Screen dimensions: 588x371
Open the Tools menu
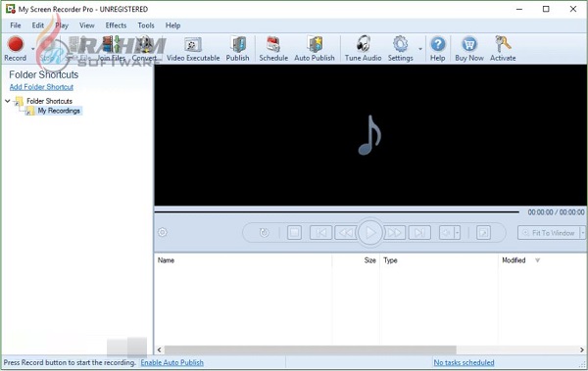(146, 25)
